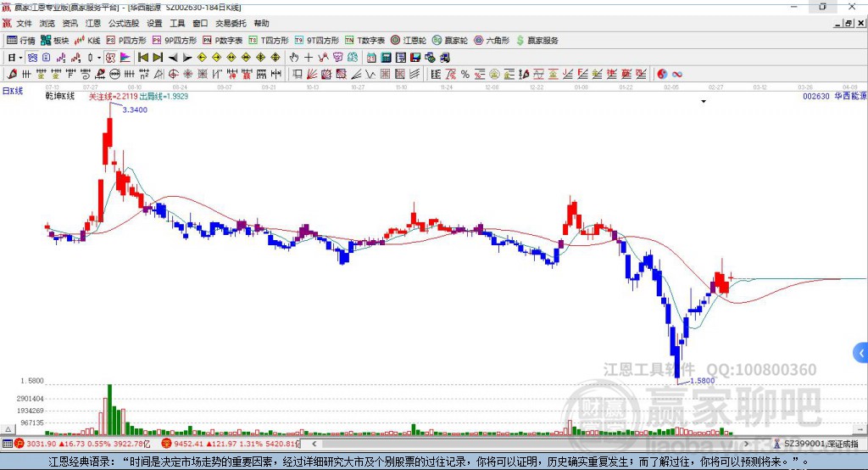Open the 9T四方形 tool

(317, 41)
